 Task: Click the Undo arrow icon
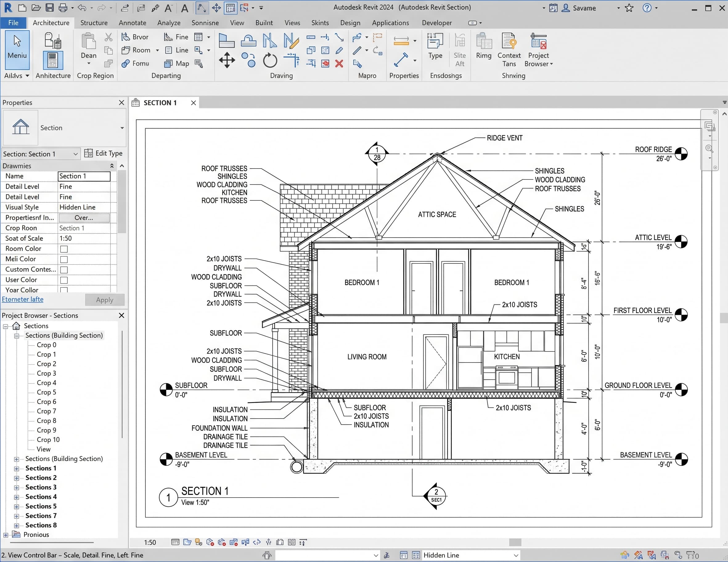[x=82, y=8]
